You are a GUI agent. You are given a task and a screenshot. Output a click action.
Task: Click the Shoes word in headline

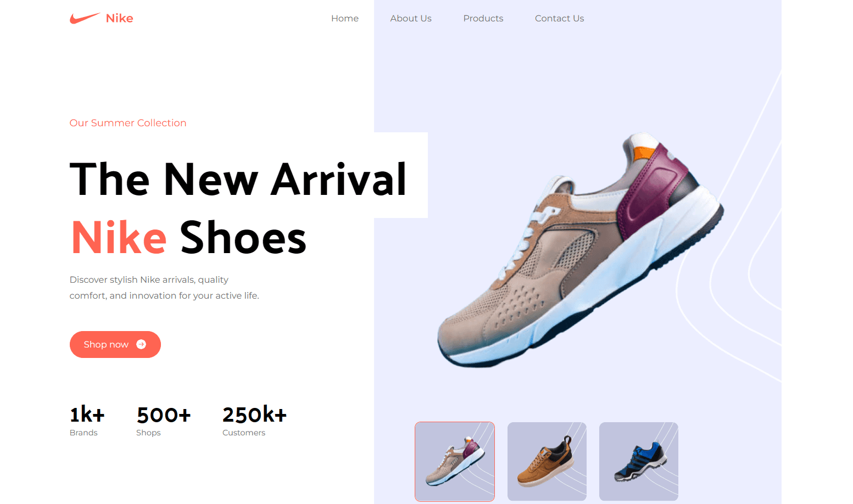pyautogui.click(x=243, y=237)
